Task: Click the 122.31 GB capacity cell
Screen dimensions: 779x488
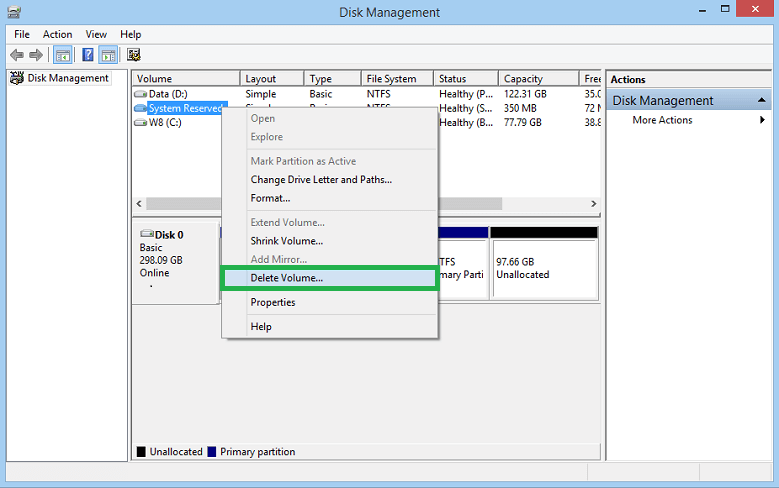Action: click(525, 94)
